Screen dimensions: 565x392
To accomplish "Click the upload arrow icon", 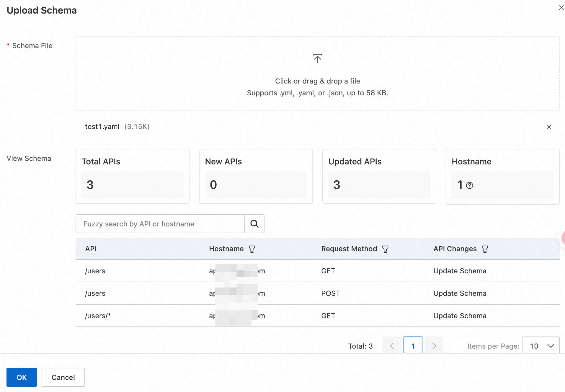I will [318, 58].
